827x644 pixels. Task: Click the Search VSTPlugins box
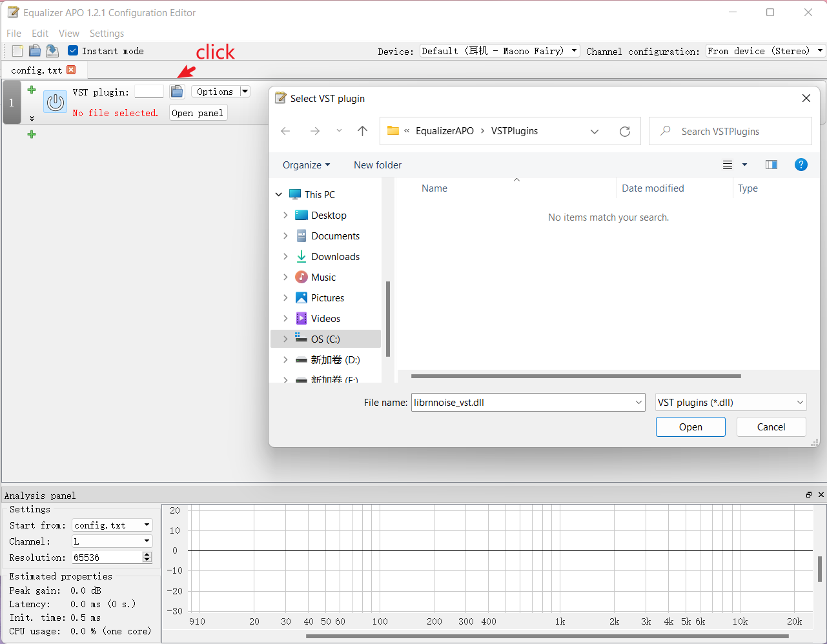coord(730,131)
